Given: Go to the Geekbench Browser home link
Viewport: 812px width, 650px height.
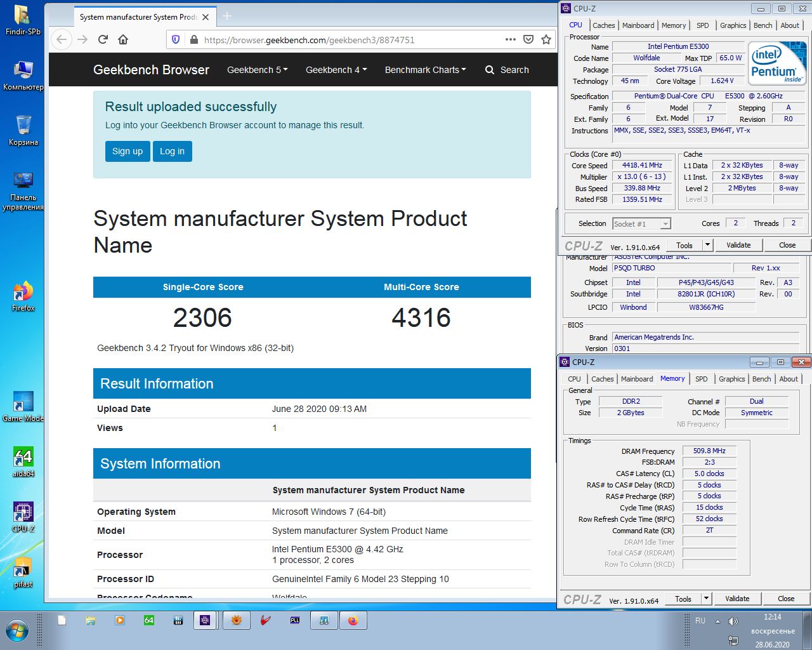Looking at the screenshot, I should (x=151, y=70).
